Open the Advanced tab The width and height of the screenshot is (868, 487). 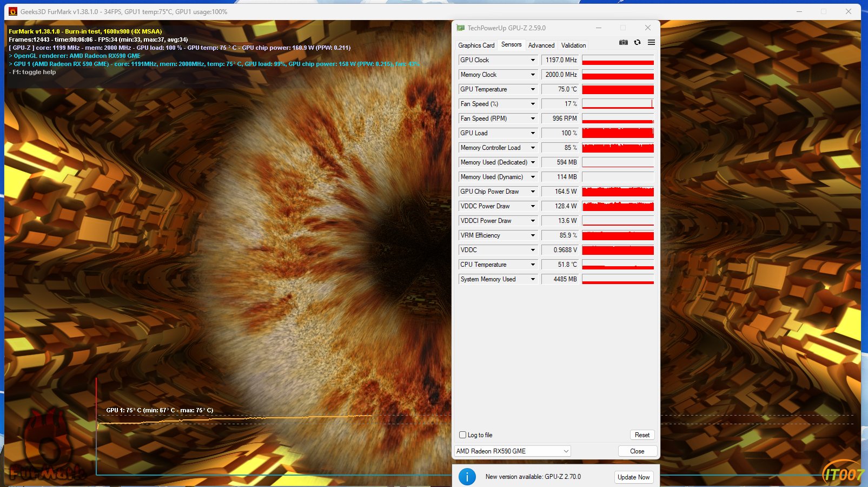[x=541, y=45]
